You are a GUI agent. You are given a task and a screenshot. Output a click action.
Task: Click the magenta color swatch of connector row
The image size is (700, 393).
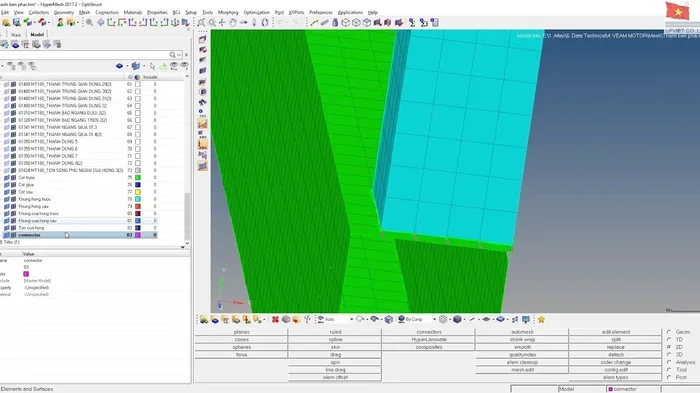click(x=138, y=235)
